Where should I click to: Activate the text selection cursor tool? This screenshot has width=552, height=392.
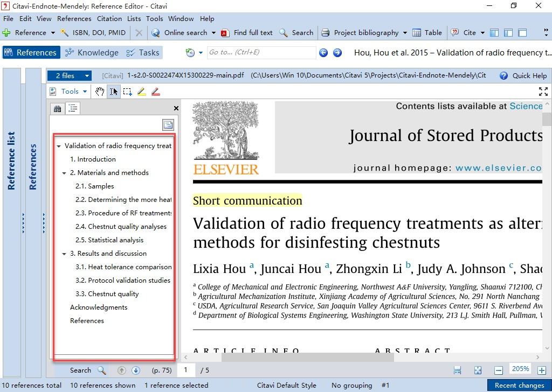(x=113, y=92)
